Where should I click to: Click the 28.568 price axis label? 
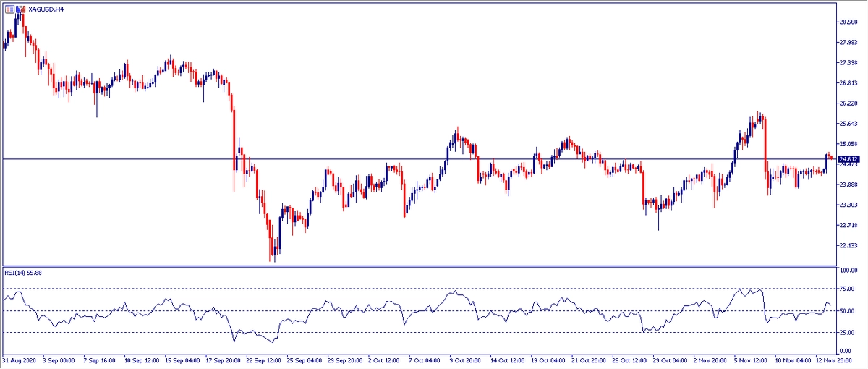[848, 22]
